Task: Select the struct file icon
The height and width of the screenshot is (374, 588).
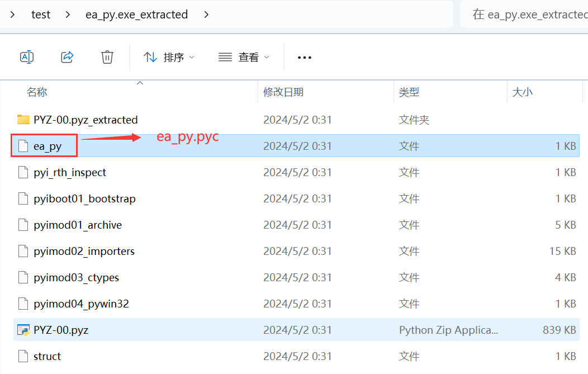Action: pos(23,356)
